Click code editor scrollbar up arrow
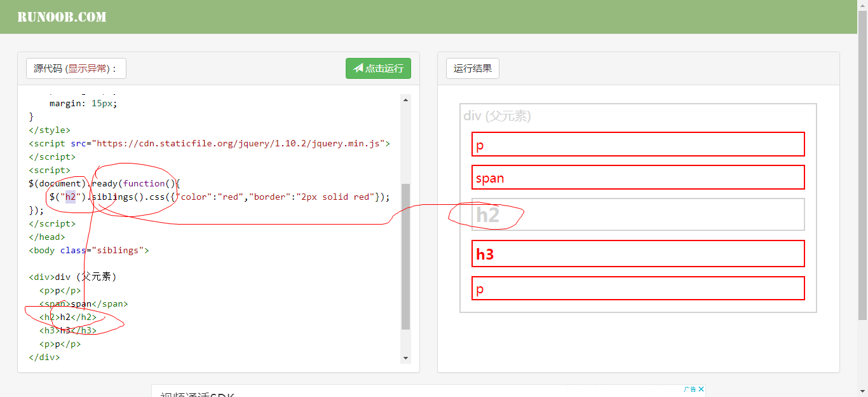 (406, 99)
